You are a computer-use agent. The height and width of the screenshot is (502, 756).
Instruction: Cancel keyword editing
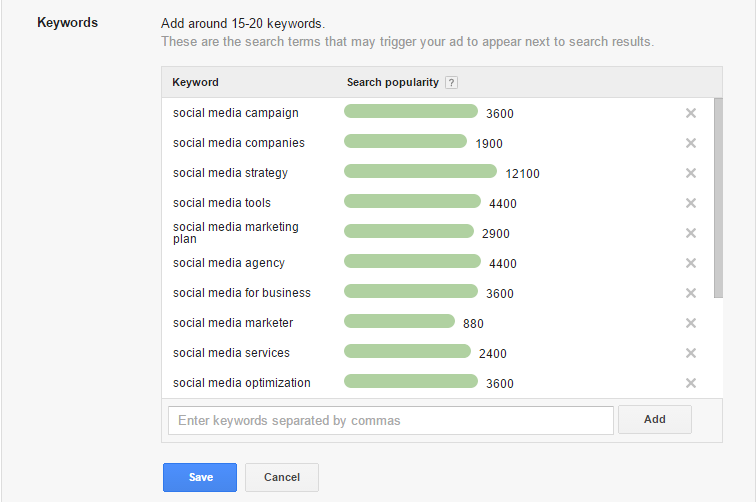pyautogui.click(x=282, y=477)
